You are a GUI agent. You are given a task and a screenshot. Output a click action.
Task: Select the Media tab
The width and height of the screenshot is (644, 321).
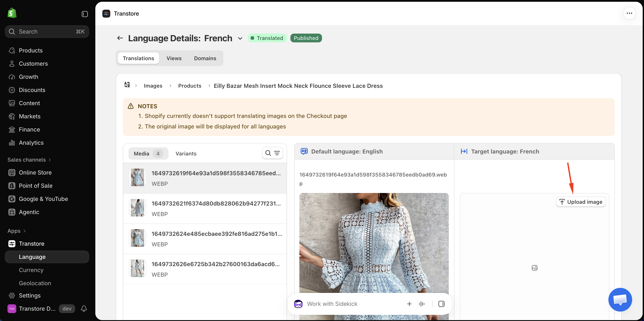pyautogui.click(x=148, y=153)
